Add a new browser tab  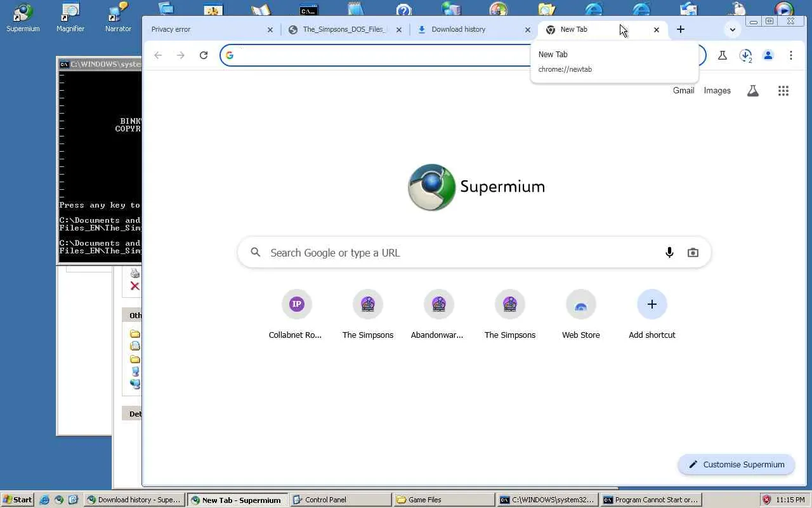[x=681, y=29]
